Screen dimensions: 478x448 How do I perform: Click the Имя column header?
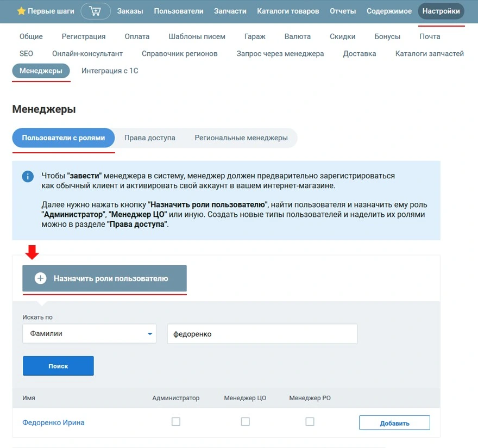[29, 398]
